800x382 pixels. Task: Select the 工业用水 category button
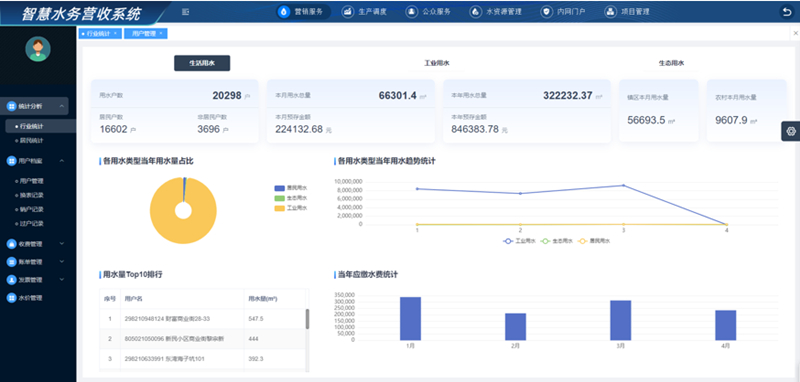(x=437, y=63)
